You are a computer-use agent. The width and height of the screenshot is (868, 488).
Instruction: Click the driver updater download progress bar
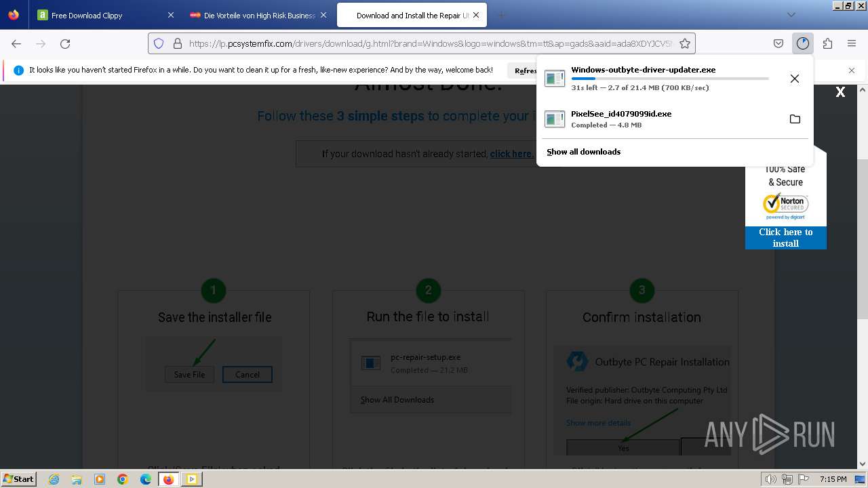[670, 79]
